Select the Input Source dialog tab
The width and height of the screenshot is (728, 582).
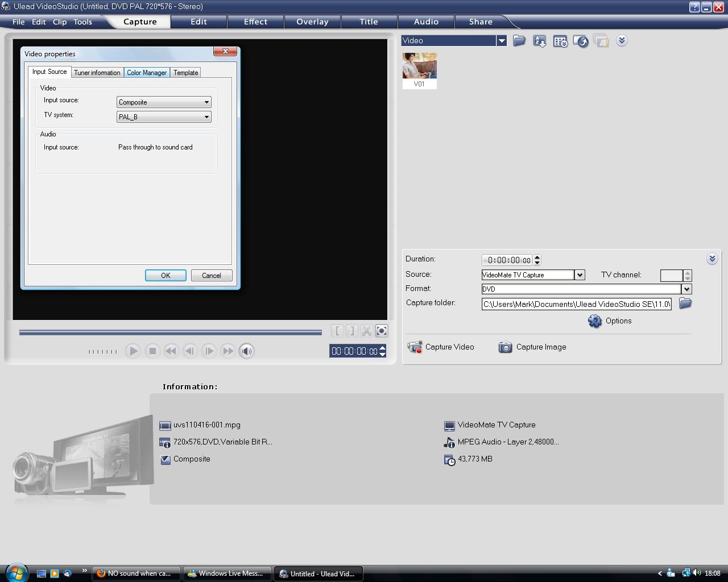click(x=49, y=72)
